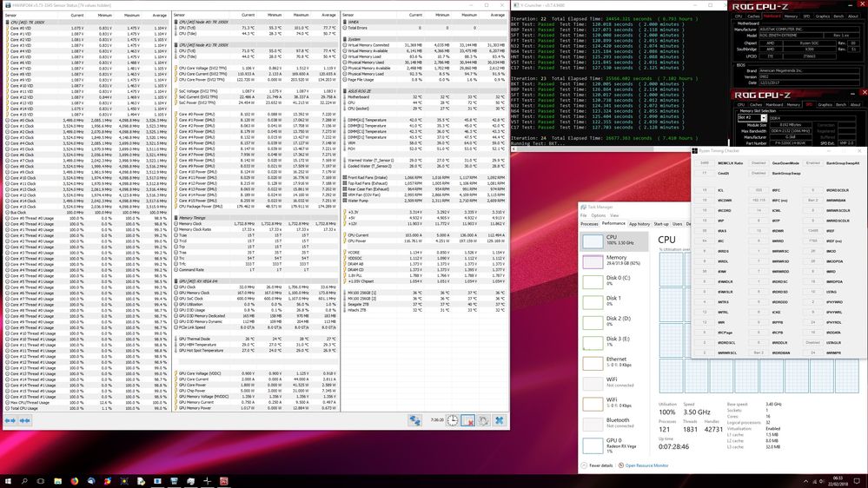Click HWiNFO shrink columns arrows button
The image size is (868, 488).
(25, 420)
